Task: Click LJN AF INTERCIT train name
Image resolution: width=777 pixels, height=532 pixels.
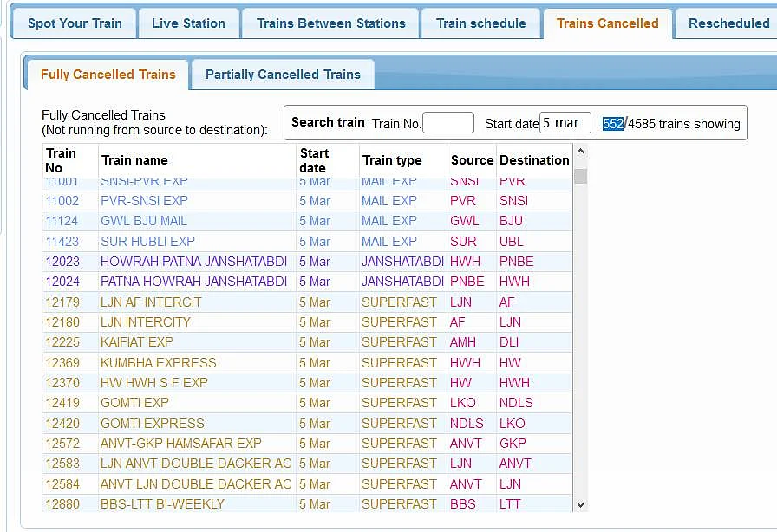Action: coord(151,302)
